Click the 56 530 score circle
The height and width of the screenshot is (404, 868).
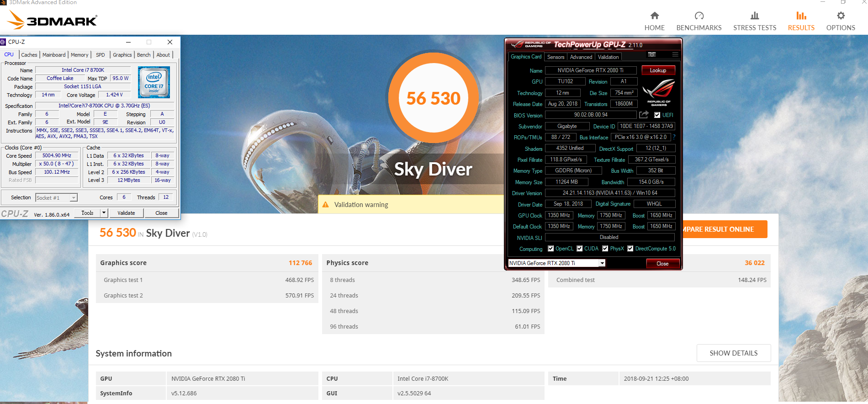[433, 98]
